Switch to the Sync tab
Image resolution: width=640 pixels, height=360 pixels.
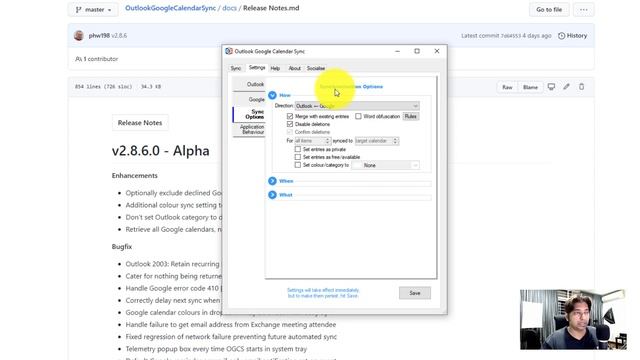[x=236, y=69]
